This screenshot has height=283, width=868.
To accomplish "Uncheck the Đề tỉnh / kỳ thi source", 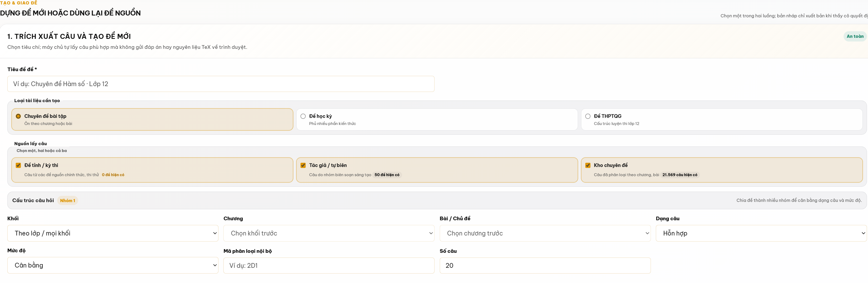I will click(18, 165).
